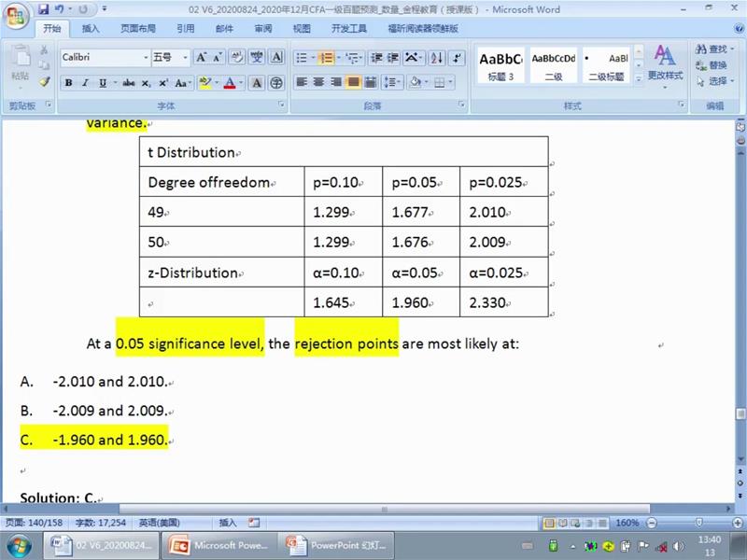Open the 页面布局 ribbon tab
This screenshot has height=560, width=747.
(x=136, y=29)
